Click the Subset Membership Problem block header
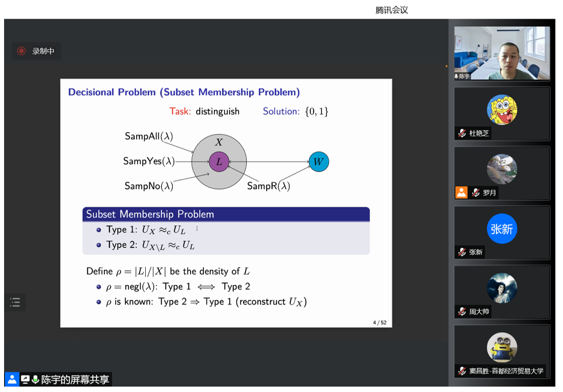This screenshot has width=563, height=392. click(x=226, y=214)
